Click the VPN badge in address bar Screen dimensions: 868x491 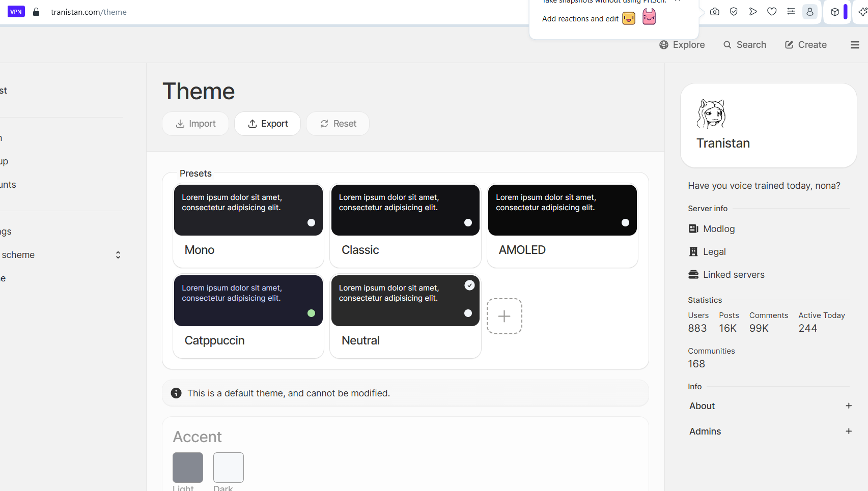pos(16,12)
